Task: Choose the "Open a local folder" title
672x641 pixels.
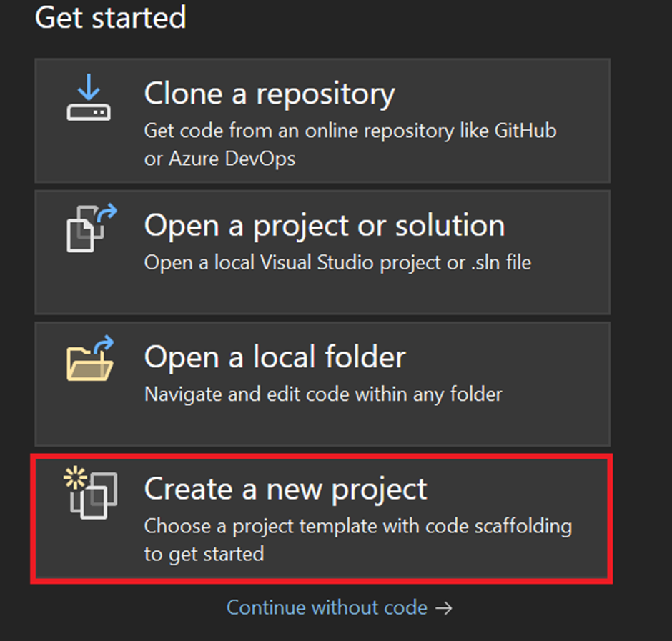Action: [275, 357]
